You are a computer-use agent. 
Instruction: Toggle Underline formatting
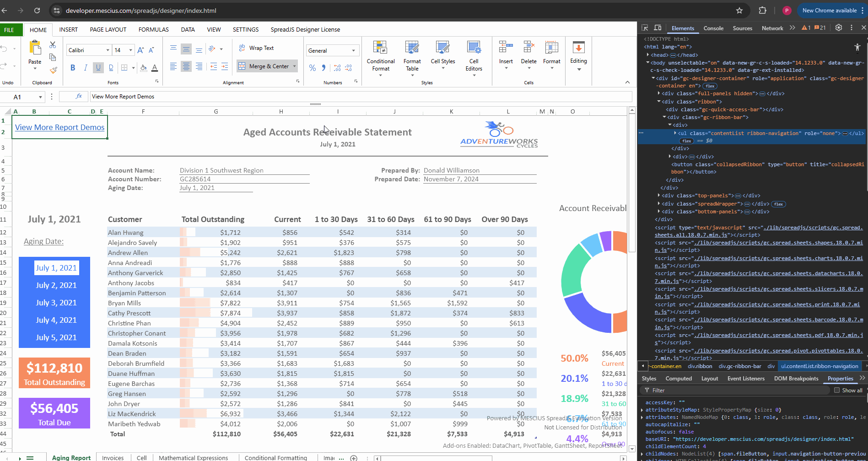(x=98, y=68)
